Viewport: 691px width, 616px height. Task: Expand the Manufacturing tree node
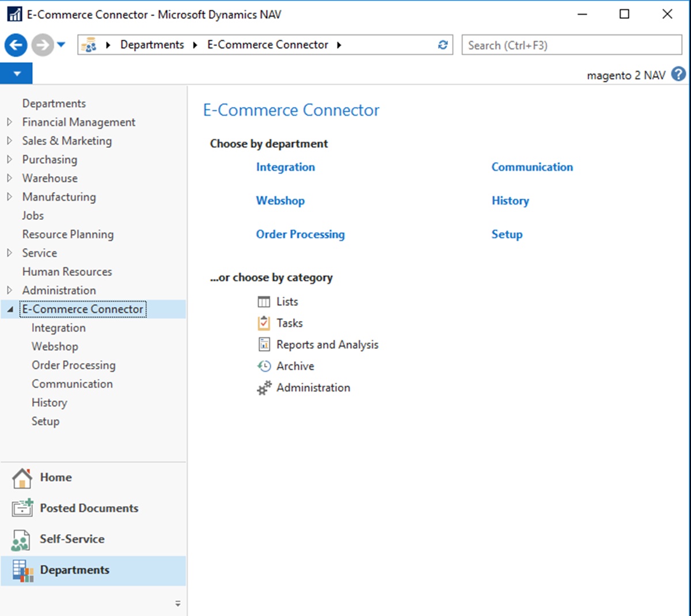click(x=9, y=197)
